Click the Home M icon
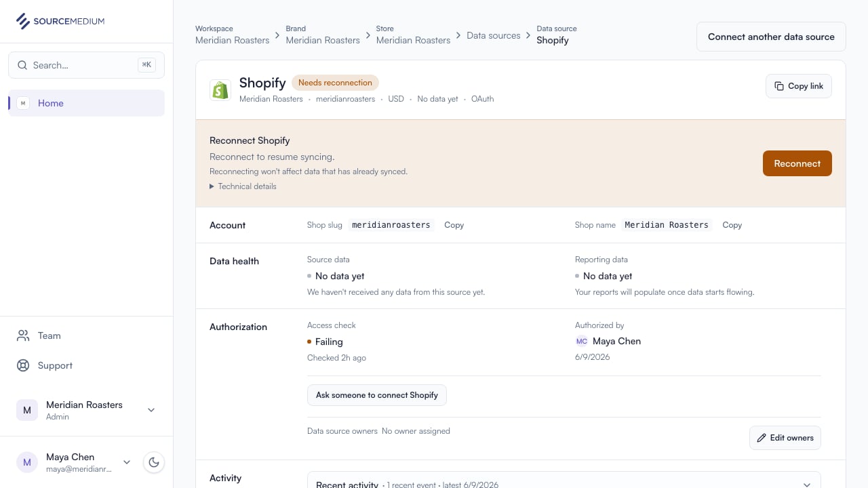This screenshot has width=868, height=488. (23, 103)
